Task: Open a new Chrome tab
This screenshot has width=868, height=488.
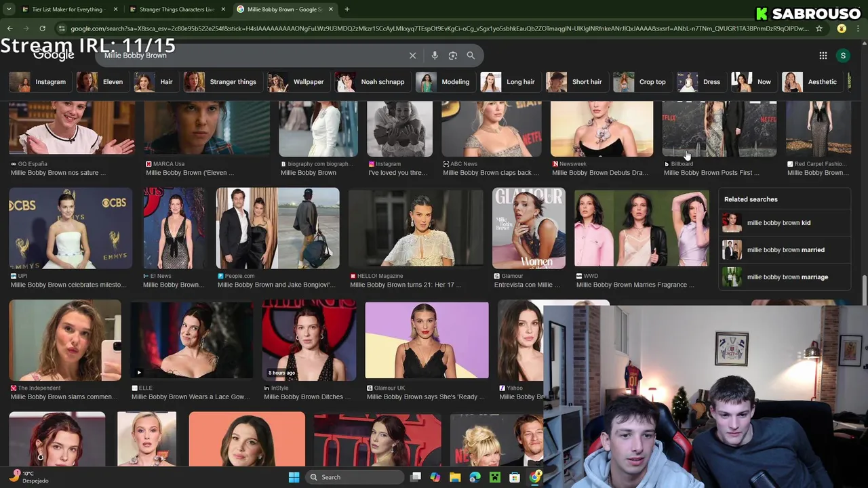Action: pos(347,9)
